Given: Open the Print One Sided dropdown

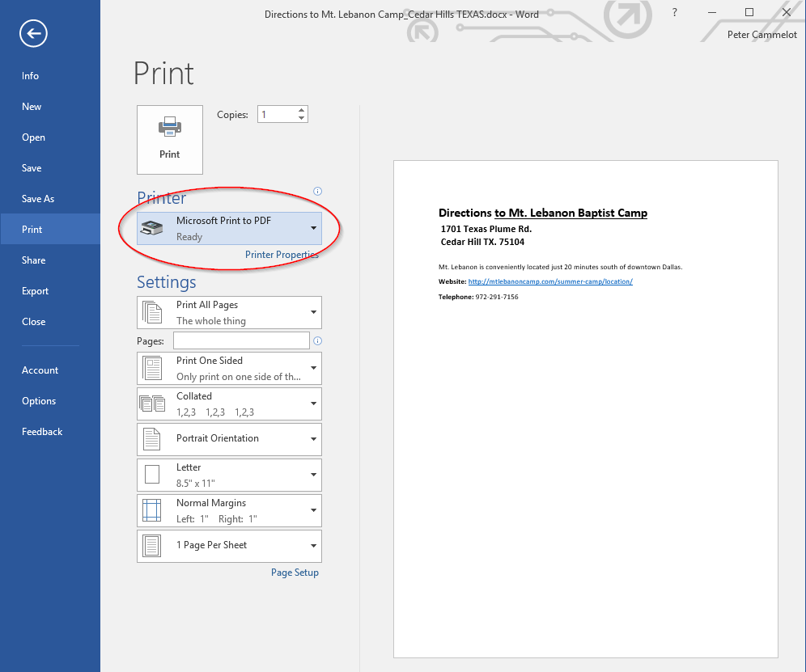Looking at the screenshot, I should point(313,369).
